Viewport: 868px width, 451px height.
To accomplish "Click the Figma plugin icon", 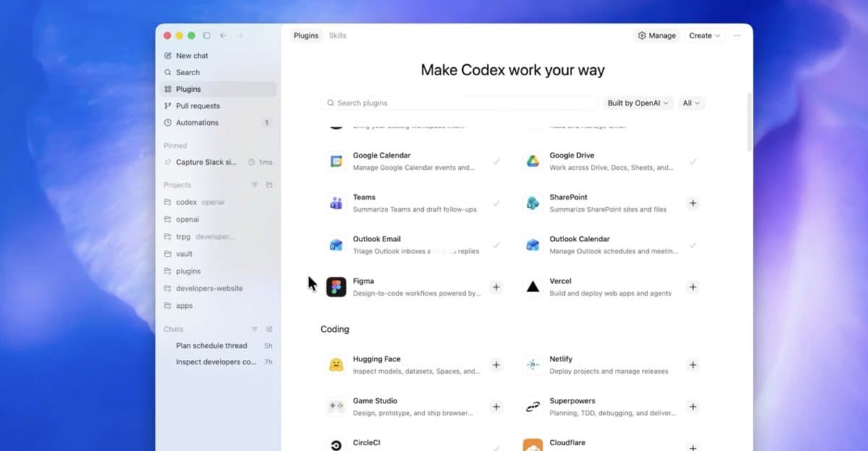I will coord(336,286).
